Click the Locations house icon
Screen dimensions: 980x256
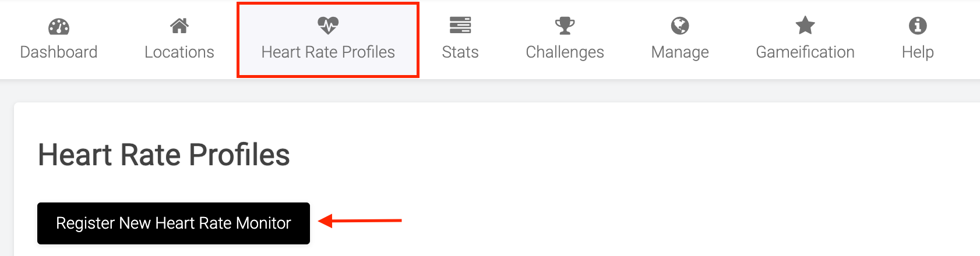click(x=179, y=26)
